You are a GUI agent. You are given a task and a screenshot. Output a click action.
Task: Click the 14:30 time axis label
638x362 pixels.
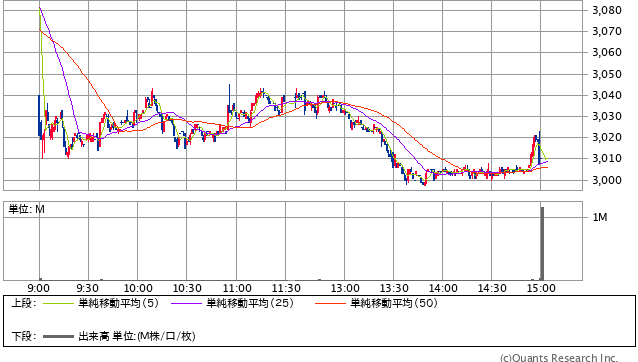(492, 288)
